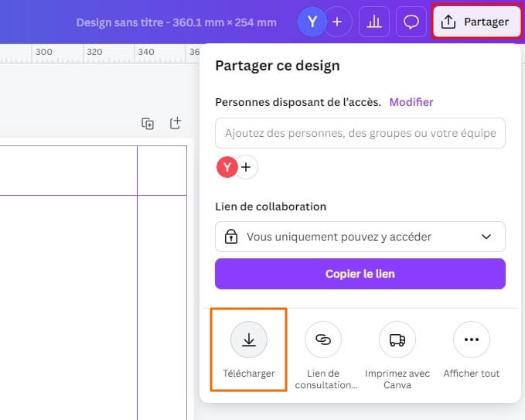This screenshot has height=420, width=525.
Task: Expand the collaboration link access dropdown
Action: pyautogui.click(x=360, y=237)
